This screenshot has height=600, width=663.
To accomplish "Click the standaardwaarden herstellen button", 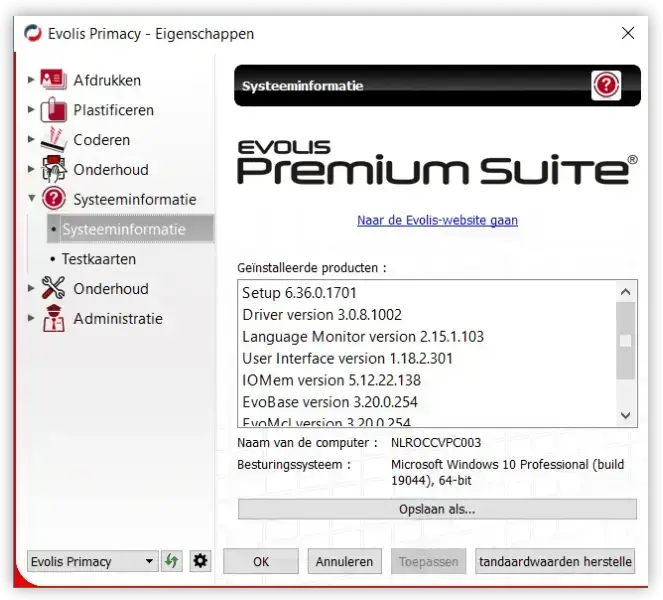I will coord(555,562).
